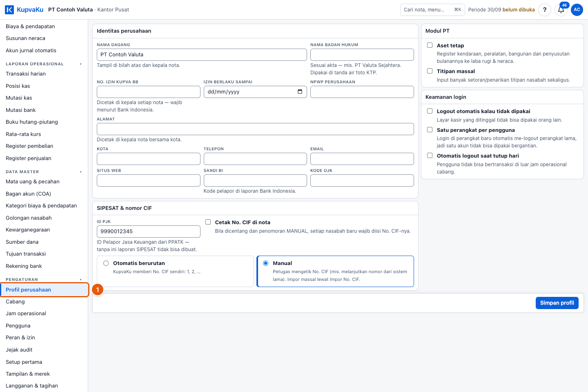The height and width of the screenshot is (392, 588).
Task: Open Golongan nasabah in the sidebar
Action: (x=44, y=218)
